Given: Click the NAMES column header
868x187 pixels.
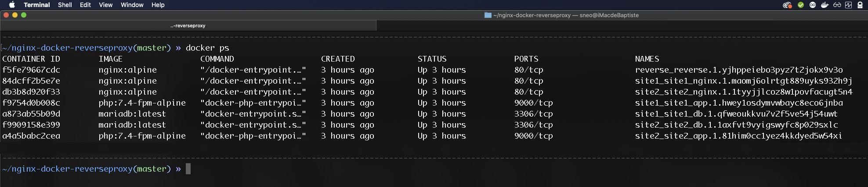Looking at the screenshot, I should tap(647, 59).
